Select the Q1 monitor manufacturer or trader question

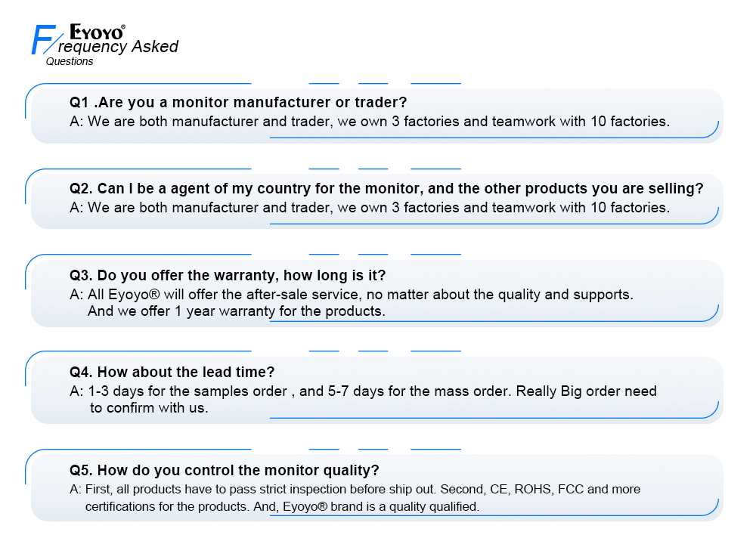pyautogui.click(x=238, y=102)
